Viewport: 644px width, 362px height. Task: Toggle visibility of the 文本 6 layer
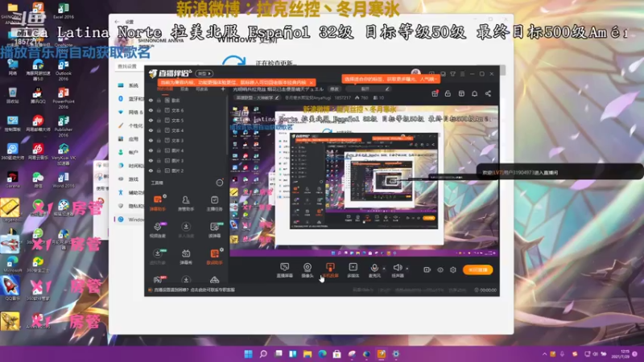(x=151, y=110)
